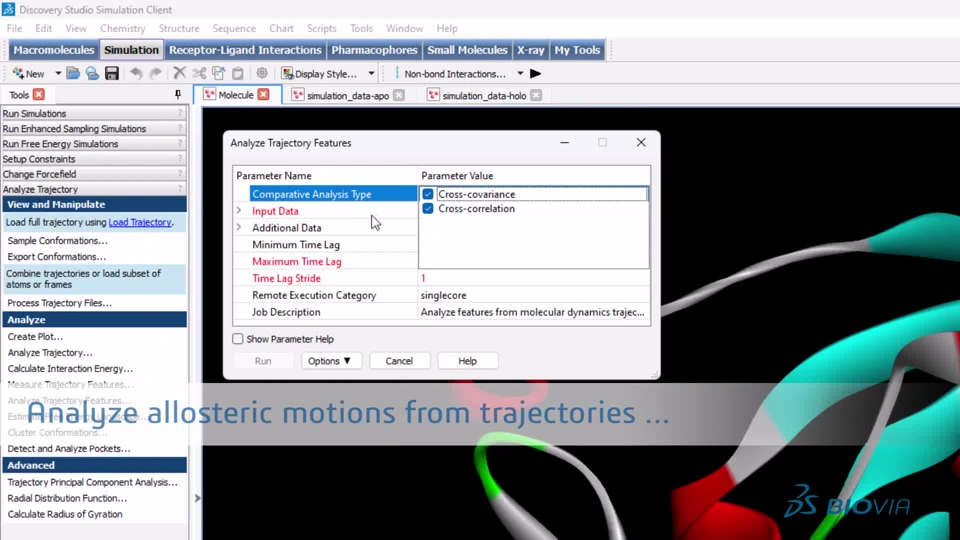Image resolution: width=960 pixels, height=540 pixels.
Task: Click Radial Distribution Function link
Action: click(67, 498)
